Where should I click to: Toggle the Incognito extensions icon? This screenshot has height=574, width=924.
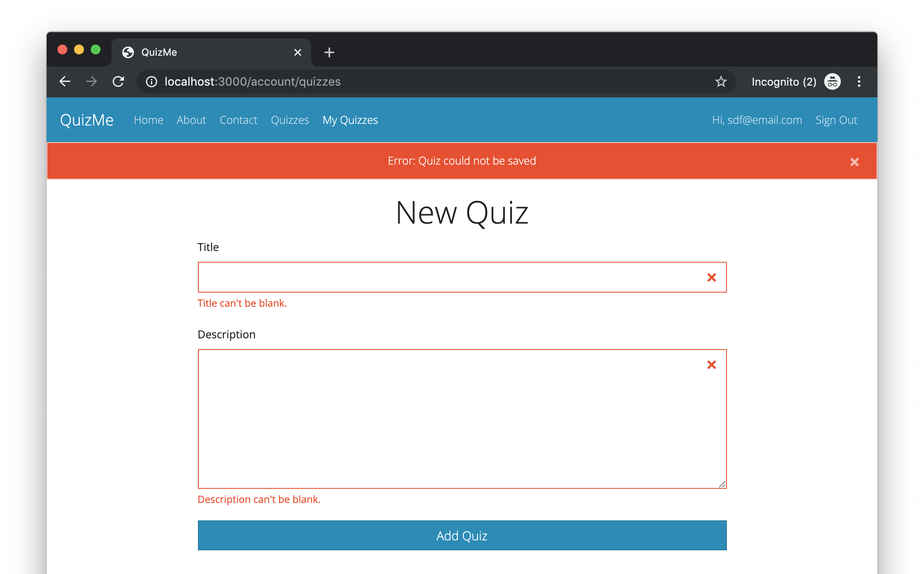tap(832, 81)
